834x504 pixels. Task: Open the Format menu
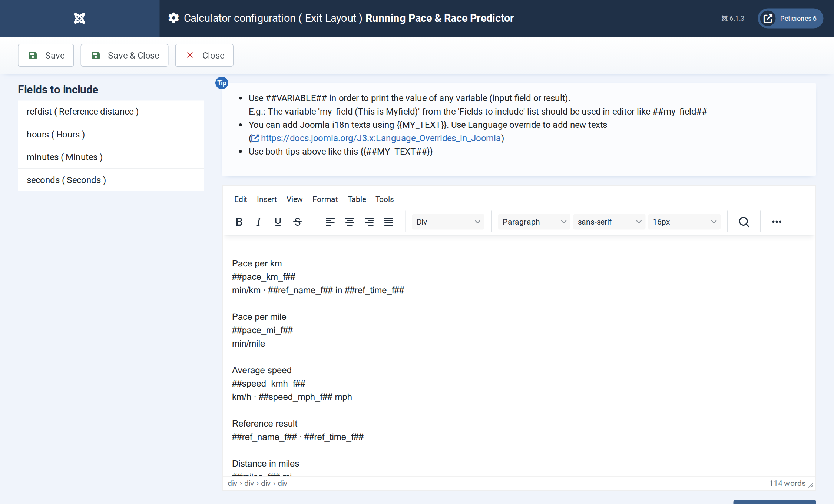click(325, 199)
